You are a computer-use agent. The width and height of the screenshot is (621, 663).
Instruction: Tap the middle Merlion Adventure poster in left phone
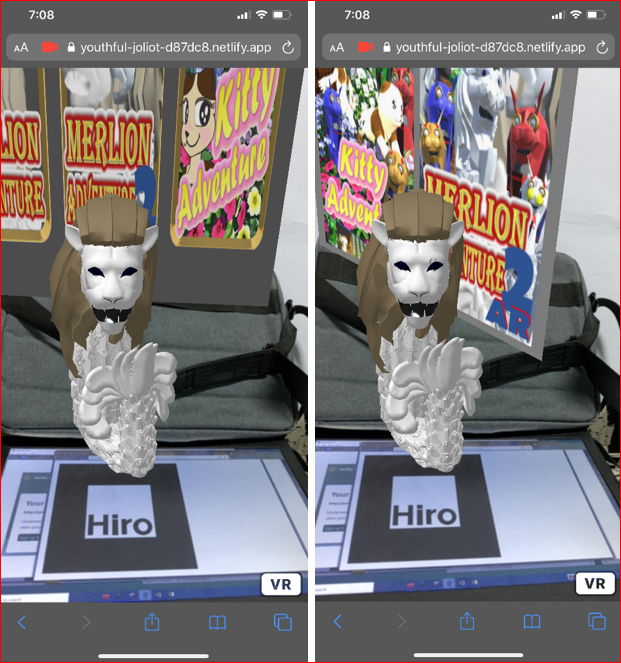click(109, 144)
